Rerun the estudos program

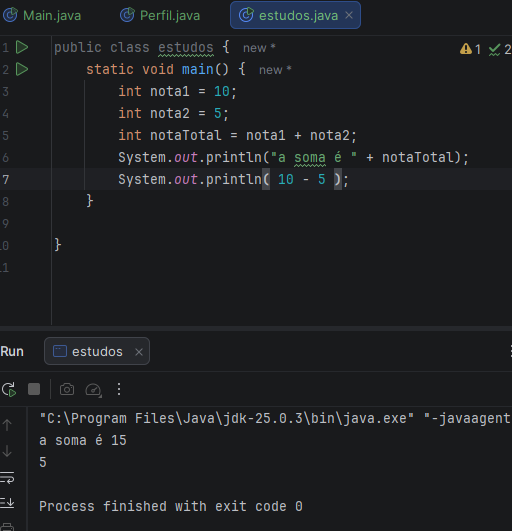tap(8, 389)
